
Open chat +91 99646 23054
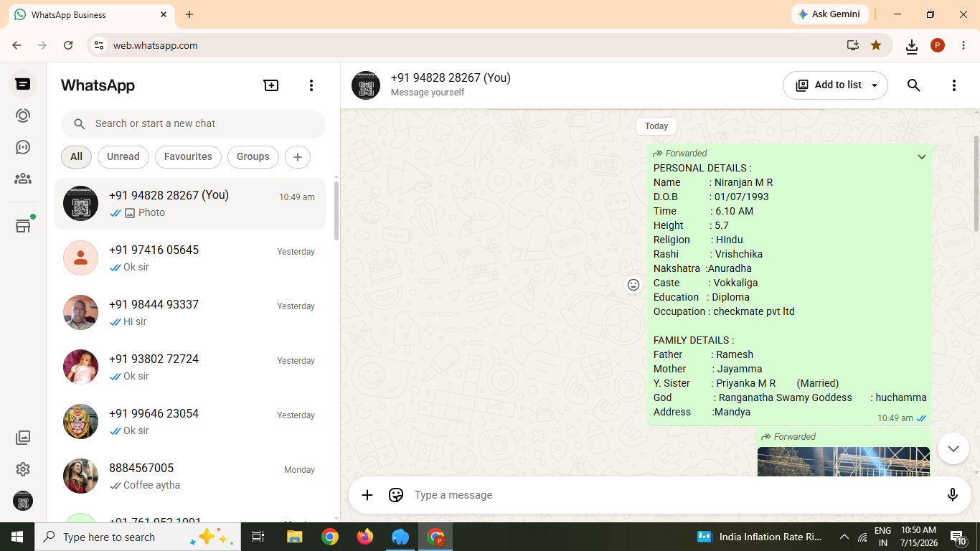(190, 422)
